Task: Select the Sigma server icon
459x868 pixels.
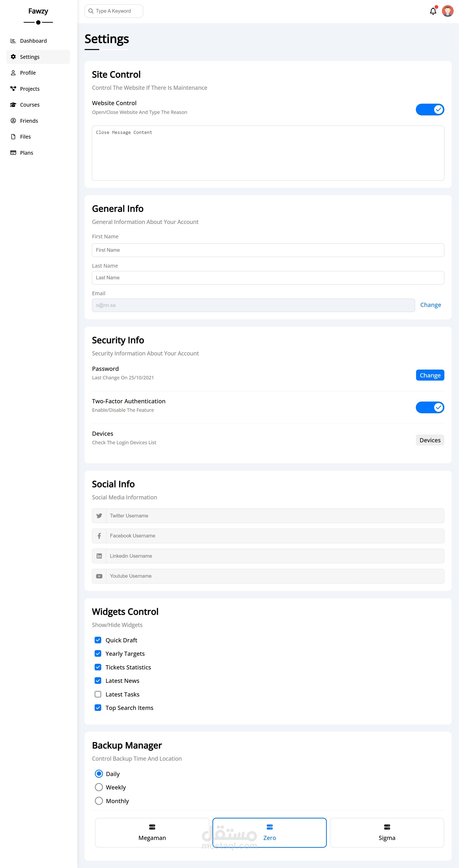Action: [x=387, y=827]
